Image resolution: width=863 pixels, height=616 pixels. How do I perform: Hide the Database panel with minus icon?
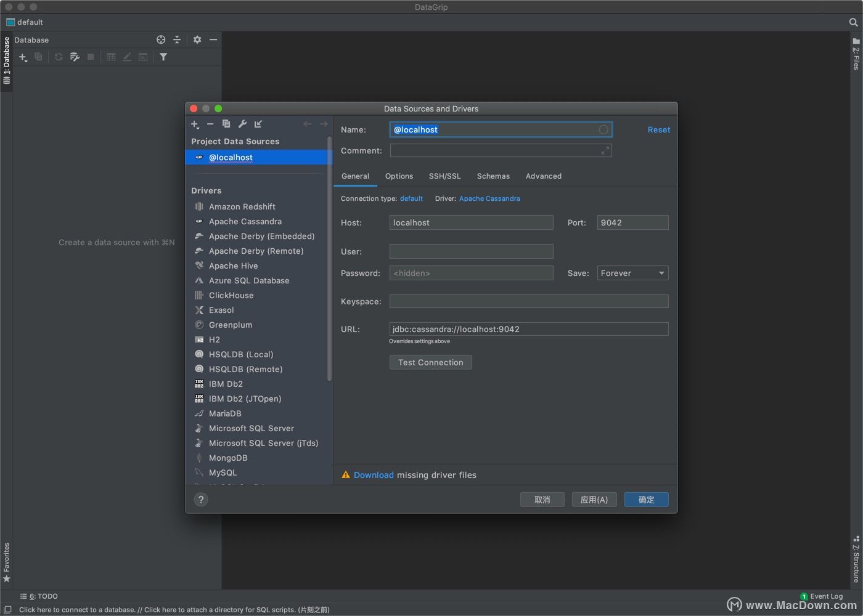pos(213,39)
